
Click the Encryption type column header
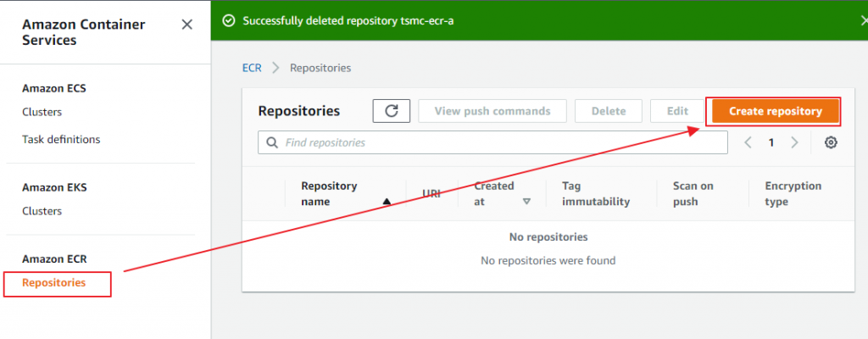(x=793, y=194)
